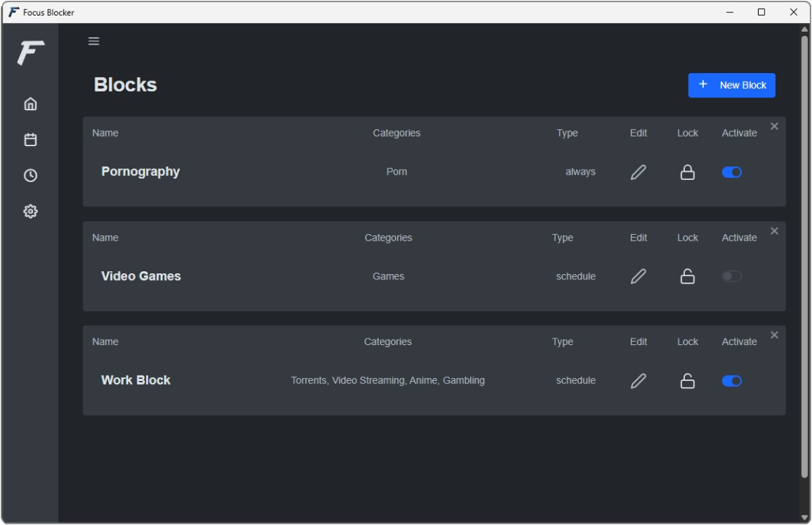
Task: Edit the Video Games block
Action: click(638, 277)
